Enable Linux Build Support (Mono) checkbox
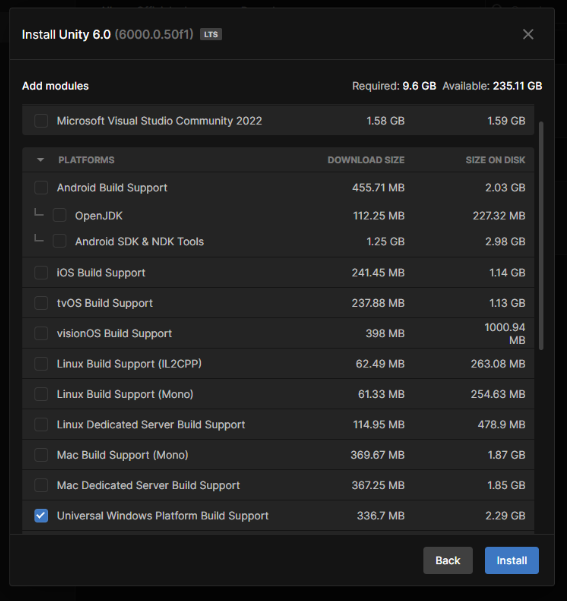 click(41, 394)
